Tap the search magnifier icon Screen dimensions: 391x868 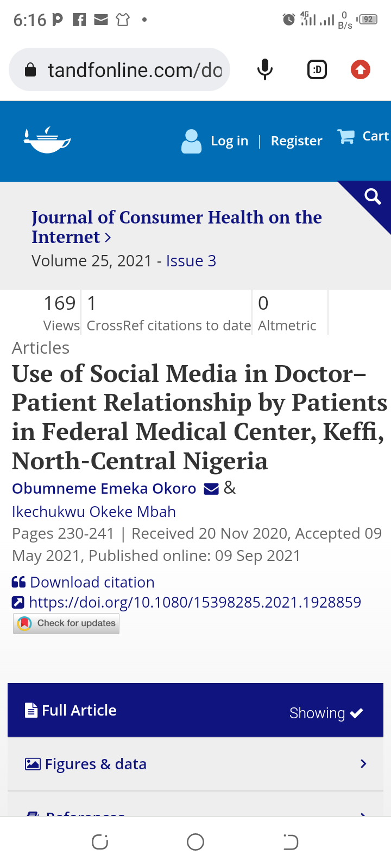(x=373, y=196)
